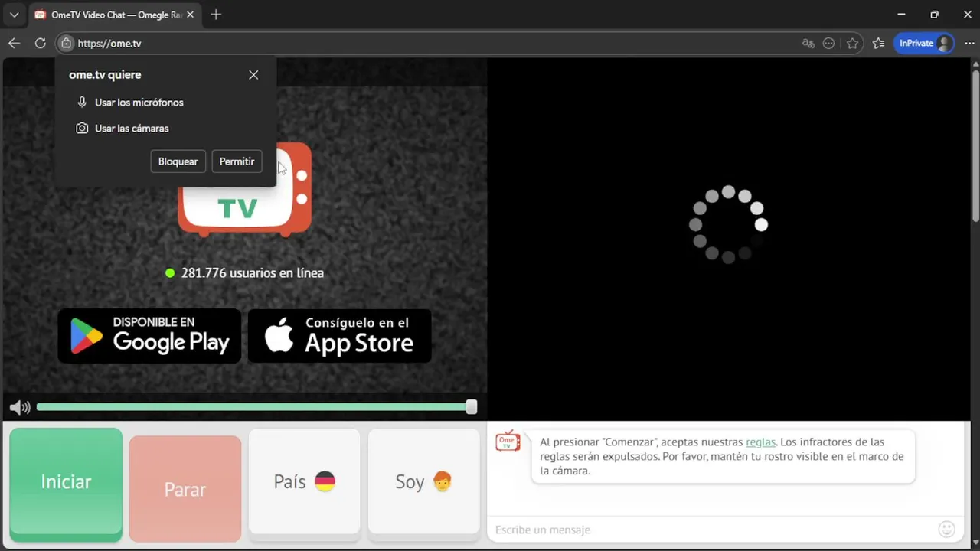Viewport: 980px width, 551px height.
Task: Click the Soy person emoji icon
Action: tap(442, 481)
